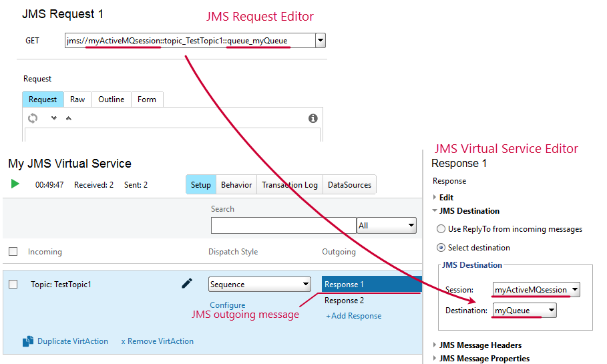This screenshot has width=607, height=364.
Task: Click the My JMS Virtual Service title
Action: click(69, 164)
